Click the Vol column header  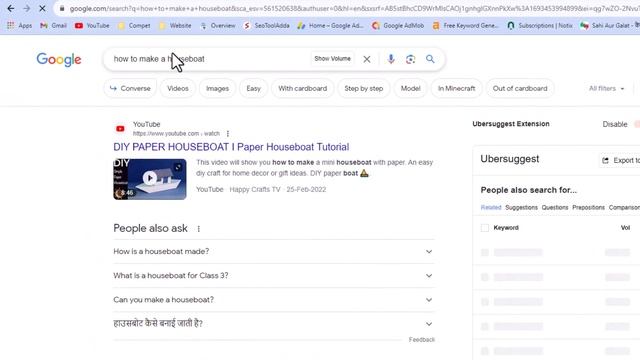pos(625,228)
